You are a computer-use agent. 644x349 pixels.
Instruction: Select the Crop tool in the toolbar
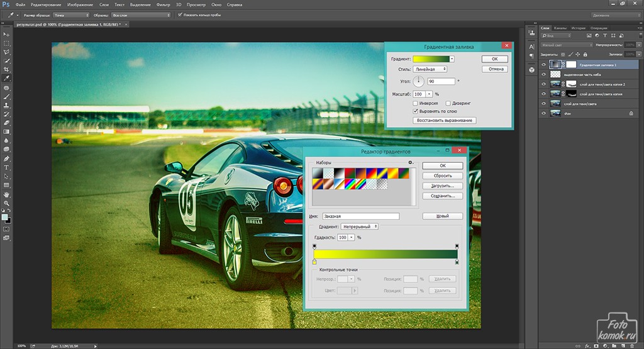(x=7, y=69)
